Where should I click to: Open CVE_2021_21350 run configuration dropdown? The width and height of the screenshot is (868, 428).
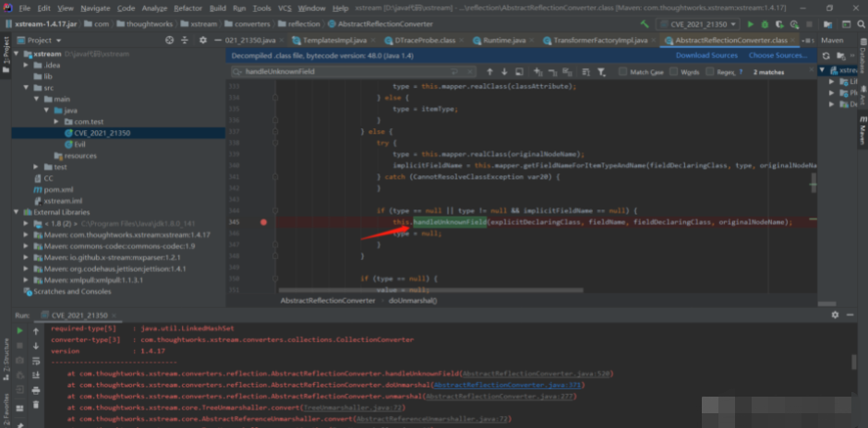(x=699, y=24)
